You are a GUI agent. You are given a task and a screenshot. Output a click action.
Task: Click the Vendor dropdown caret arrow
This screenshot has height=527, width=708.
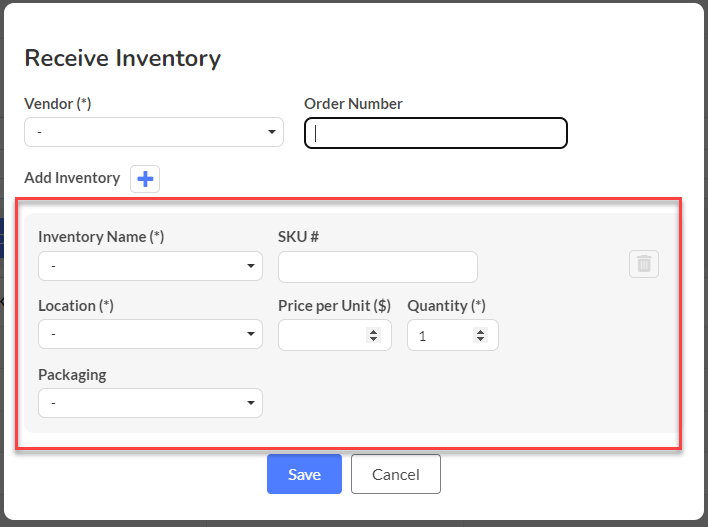(x=272, y=132)
